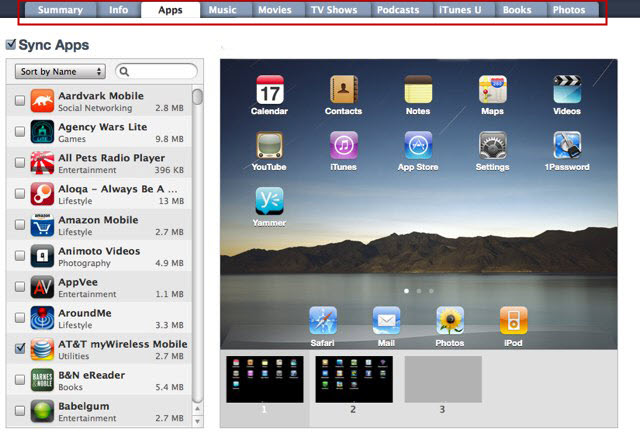
Task: Select the YouTube app icon
Action: (269, 145)
